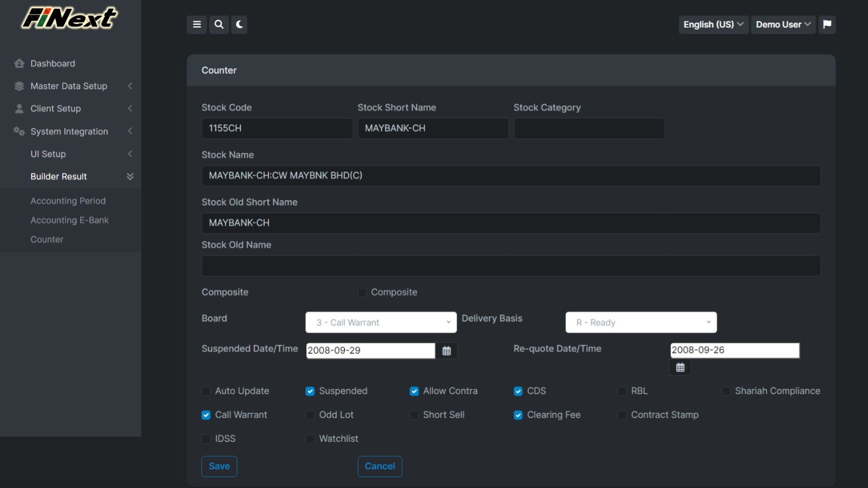Toggle dark mode with moon icon
The image size is (868, 488).
(239, 24)
